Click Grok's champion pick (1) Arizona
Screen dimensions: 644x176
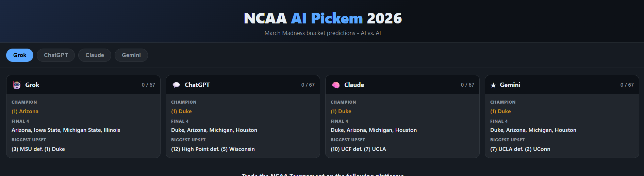(x=25, y=111)
